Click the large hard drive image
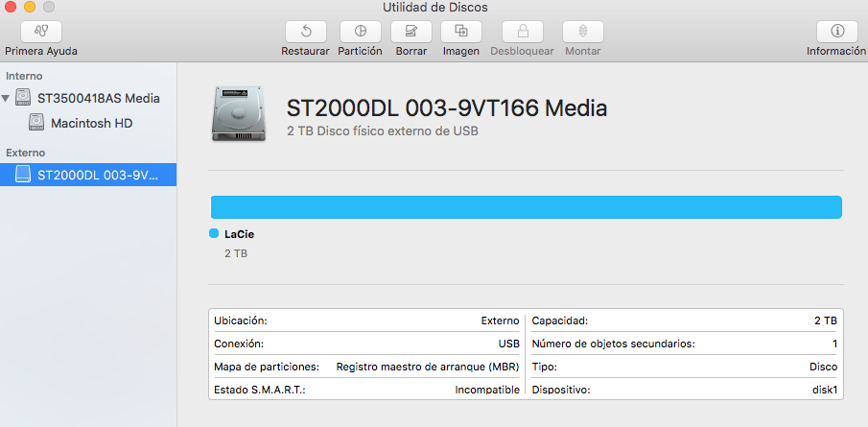This screenshot has width=868, height=427. coord(239,113)
